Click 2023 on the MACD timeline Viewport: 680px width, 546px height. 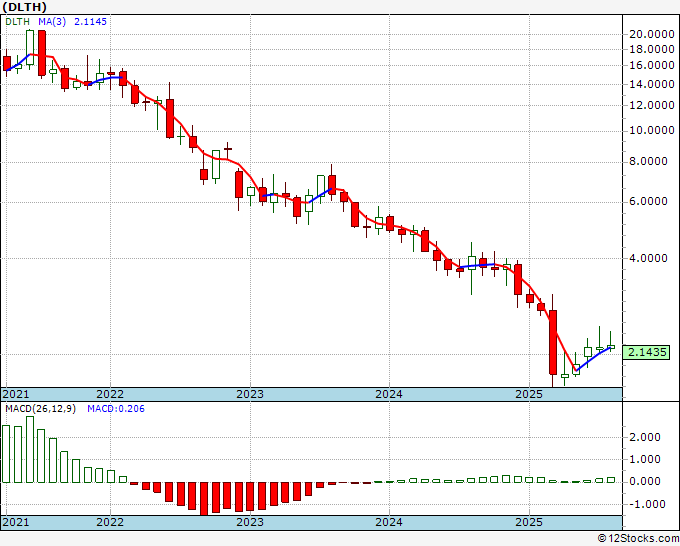pyautogui.click(x=250, y=522)
